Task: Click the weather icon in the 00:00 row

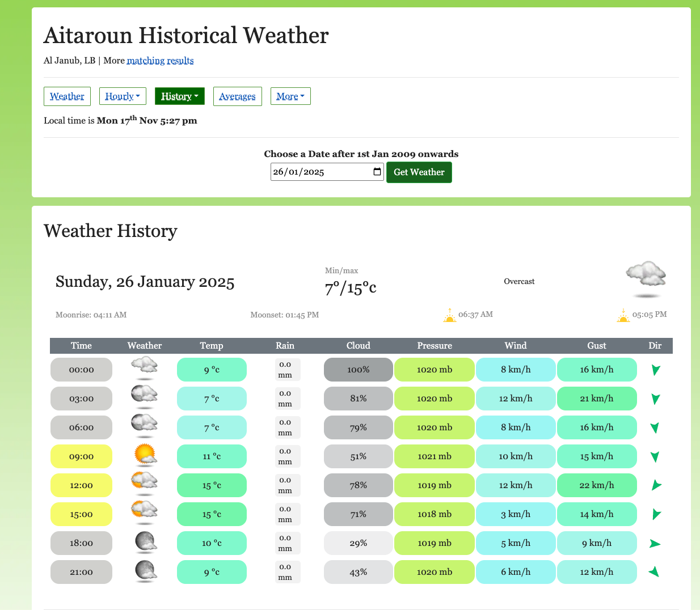Action: [144, 368]
